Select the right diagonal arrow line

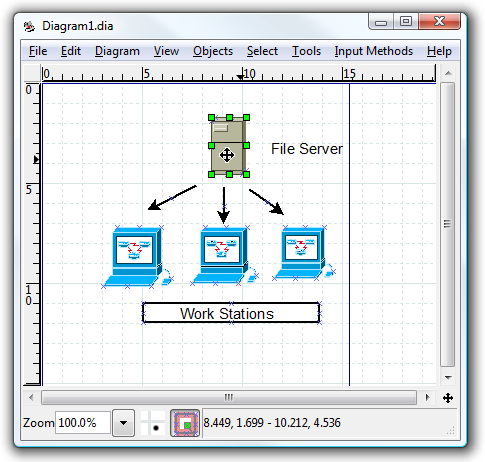(x=266, y=202)
